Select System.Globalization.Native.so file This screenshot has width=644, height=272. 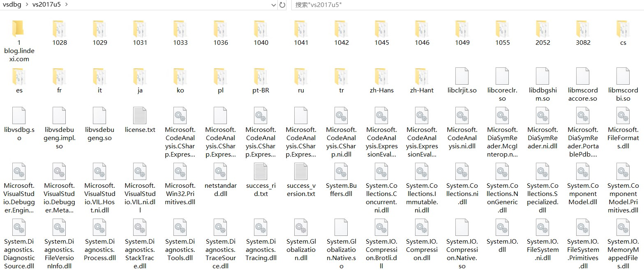(x=342, y=244)
